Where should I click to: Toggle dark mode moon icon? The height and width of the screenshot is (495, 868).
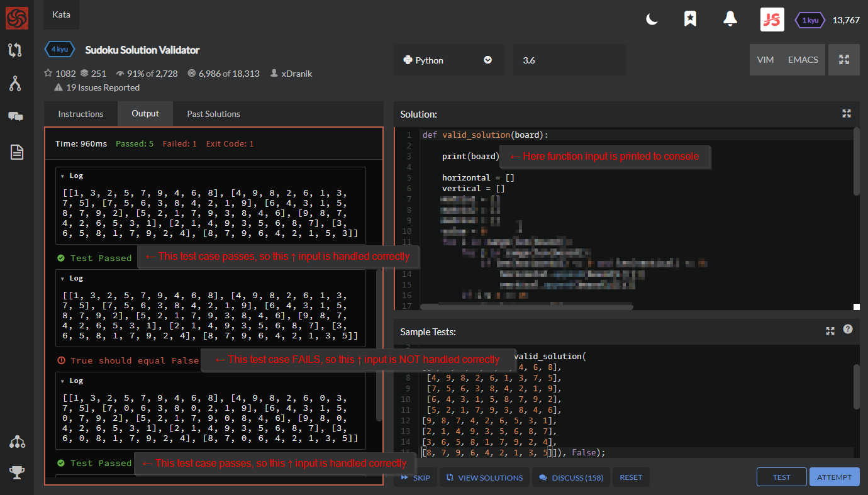coord(652,19)
